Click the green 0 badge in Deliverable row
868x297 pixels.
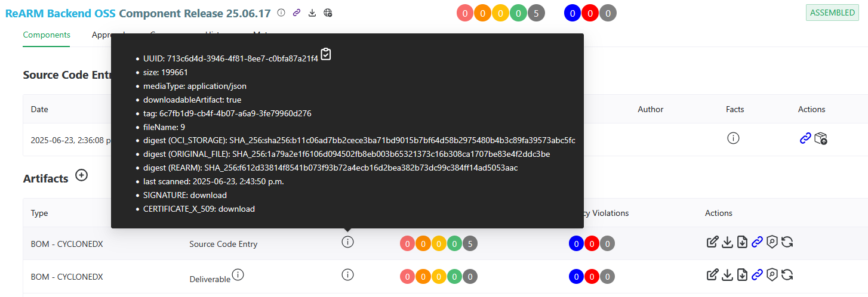coord(455,277)
